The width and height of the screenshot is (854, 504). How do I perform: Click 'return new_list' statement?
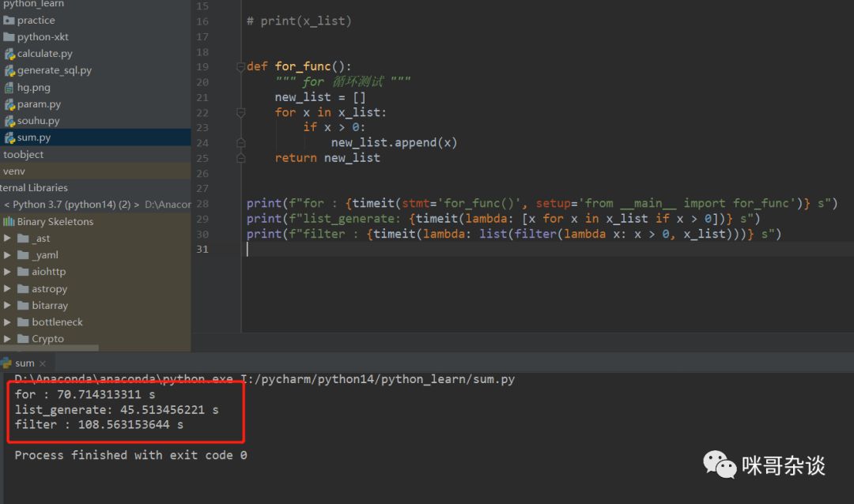[327, 158]
